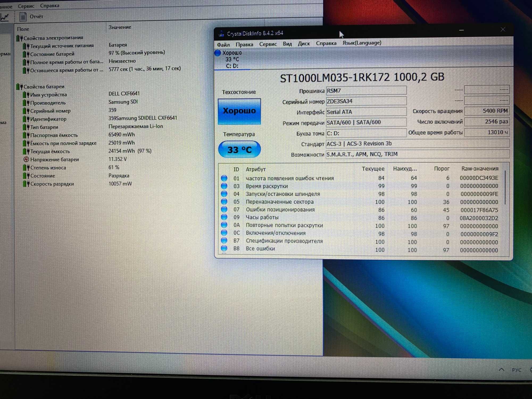Click the blue Хорошо health status button
The image size is (532, 399).
tap(239, 111)
